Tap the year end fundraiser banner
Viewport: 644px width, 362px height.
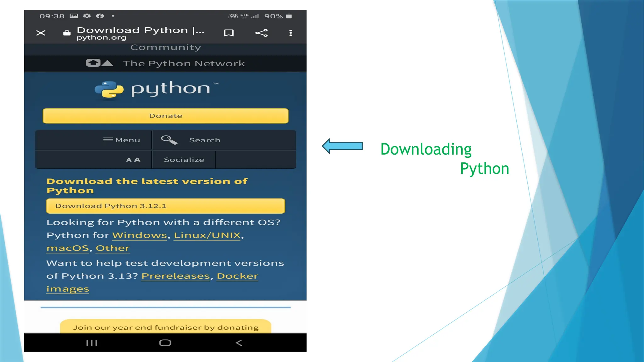(x=165, y=327)
